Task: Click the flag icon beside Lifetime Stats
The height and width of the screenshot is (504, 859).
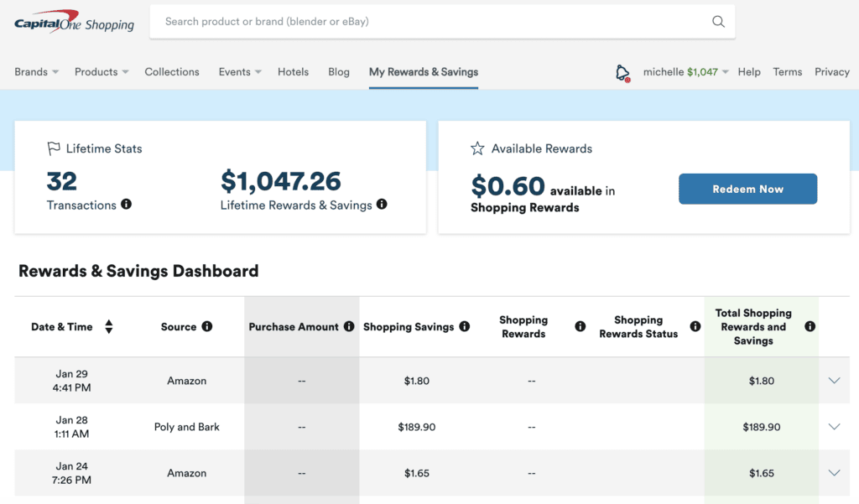Action: pyautogui.click(x=53, y=148)
